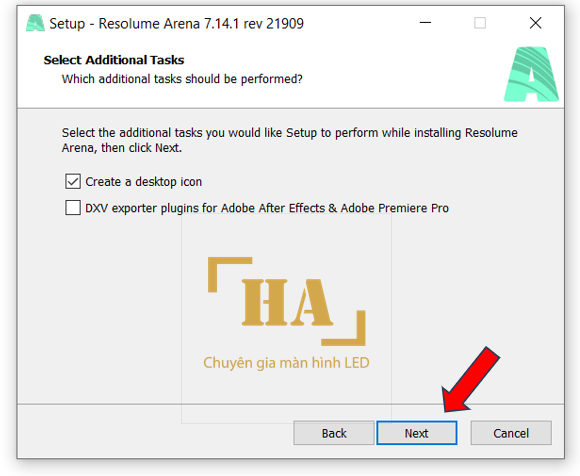Click the large green Resolume Arena logo
Image resolution: width=580 pixels, height=476 pixels.
point(531,74)
